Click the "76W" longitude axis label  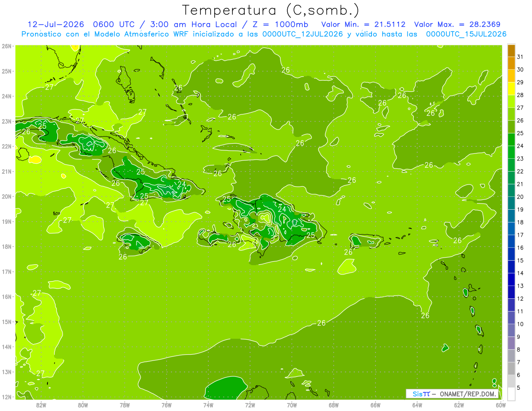(x=167, y=405)
